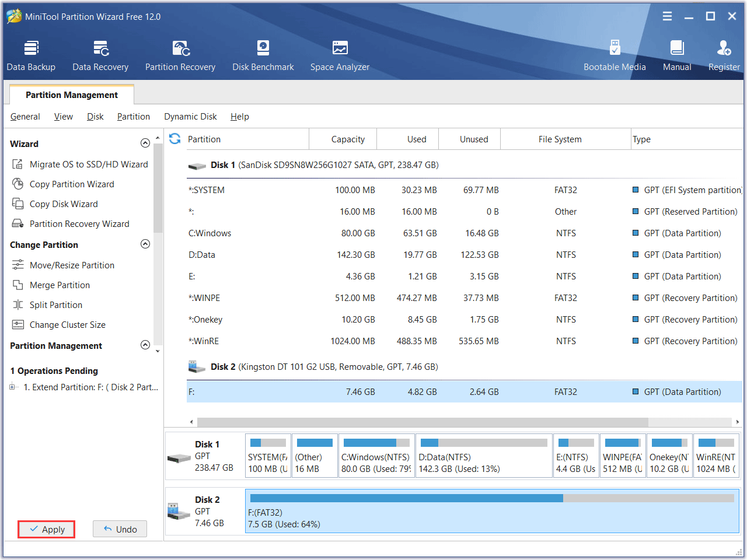Open the Space Analyzer
Viewport: 747px width, 560px height.
[340, 56]
